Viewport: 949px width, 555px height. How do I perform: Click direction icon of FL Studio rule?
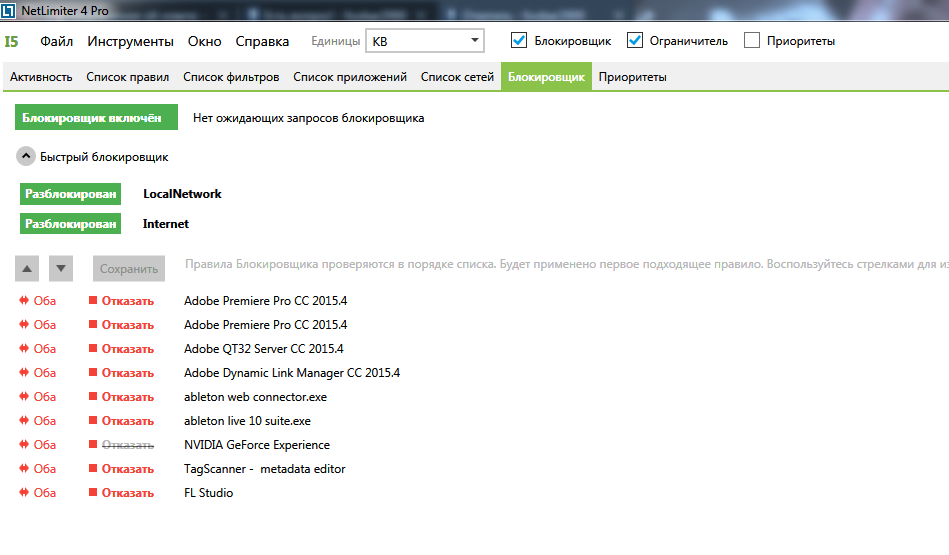click(x=24, y=492)
